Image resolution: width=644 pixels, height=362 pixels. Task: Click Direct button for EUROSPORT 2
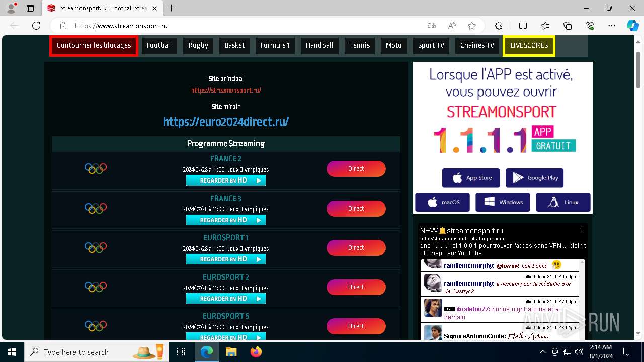point(356,287)
